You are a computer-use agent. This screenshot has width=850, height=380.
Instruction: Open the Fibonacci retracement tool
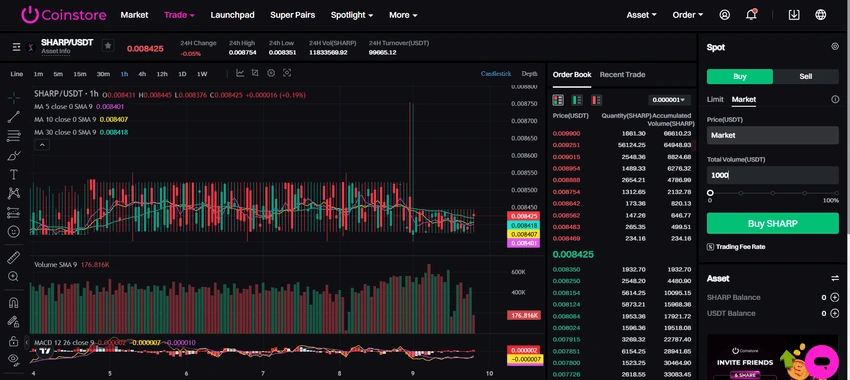pyautogui.click(x=14, y=136)
